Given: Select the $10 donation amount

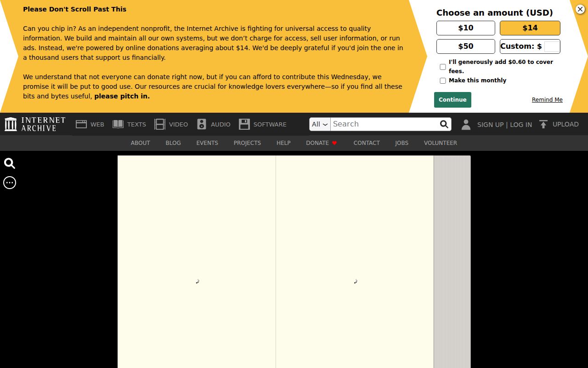Looking at the screenshot, I should pyautogui.click(x=466, y=28).
